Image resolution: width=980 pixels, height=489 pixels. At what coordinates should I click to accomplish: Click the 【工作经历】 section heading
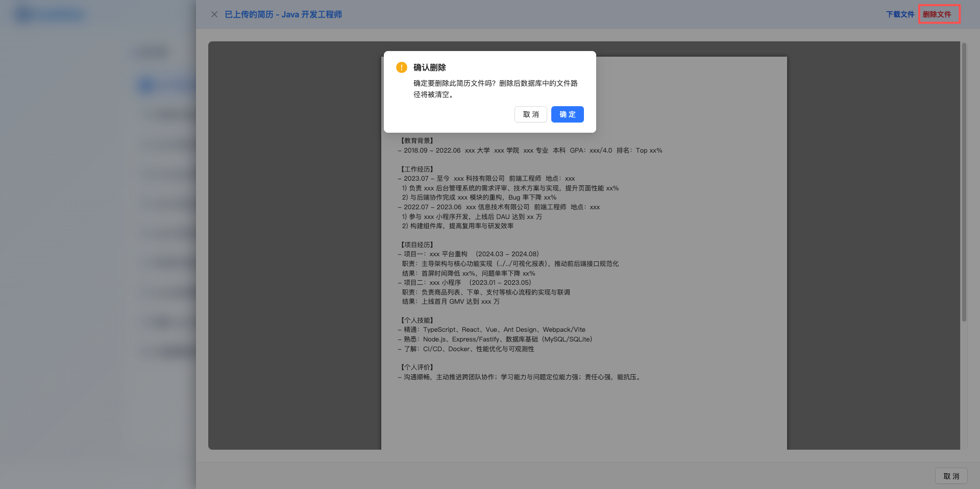coord(417,169)
